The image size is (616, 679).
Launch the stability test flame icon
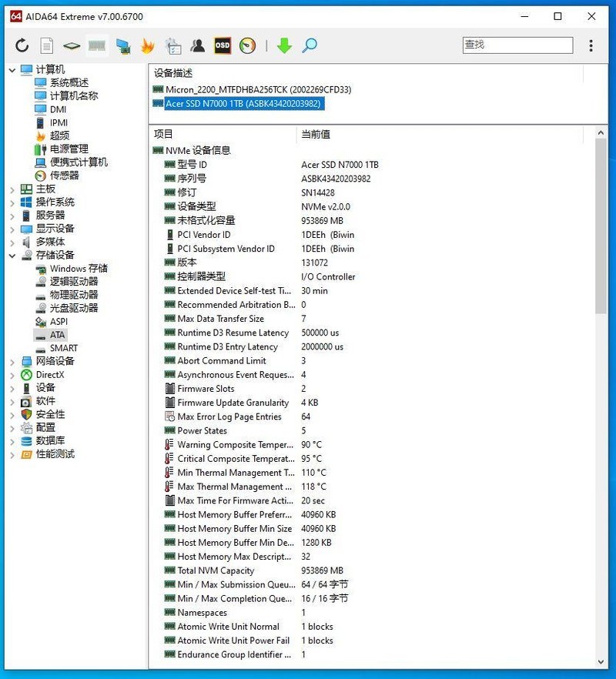(146, 45)
